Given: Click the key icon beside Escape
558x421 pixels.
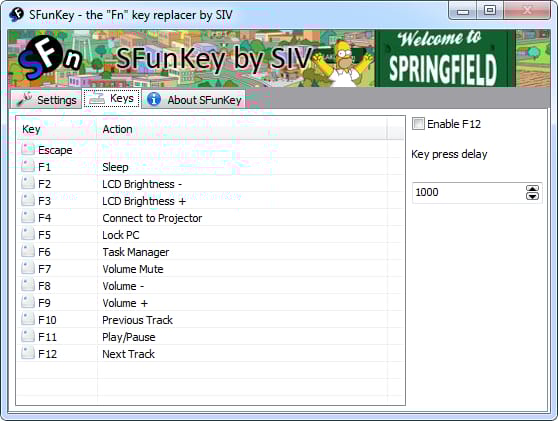Looking at the screenshot, I should pyautogui.click(x=28, y=149).
